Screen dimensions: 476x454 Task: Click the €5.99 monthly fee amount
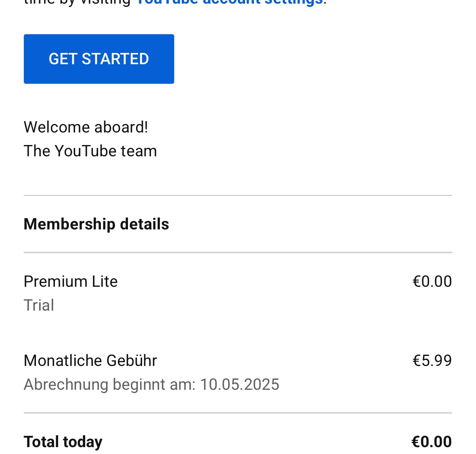pyautogui.click(x=432, y=361)
